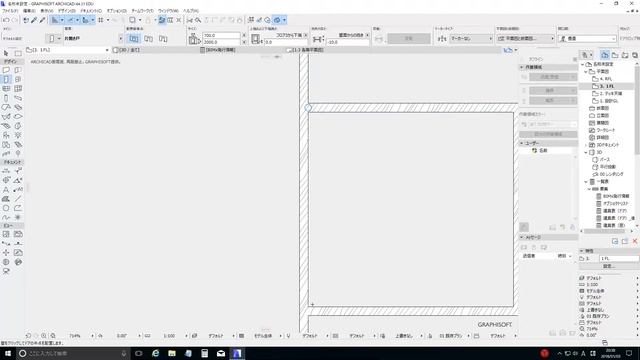The height and width of the screenshot is (360, 640).
Task: Open the Document menu
Action: pyautogui.click(x=91, y=11)
